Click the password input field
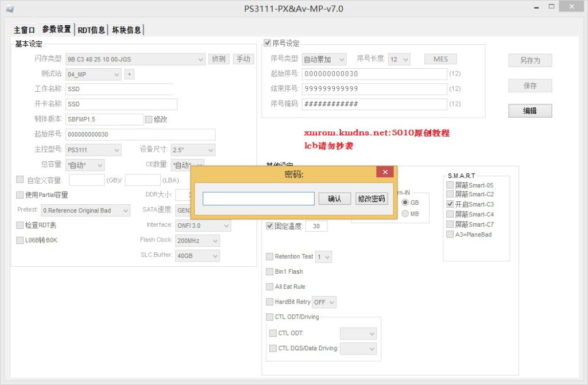Viewport: 588px width, 385px height. 258,199
